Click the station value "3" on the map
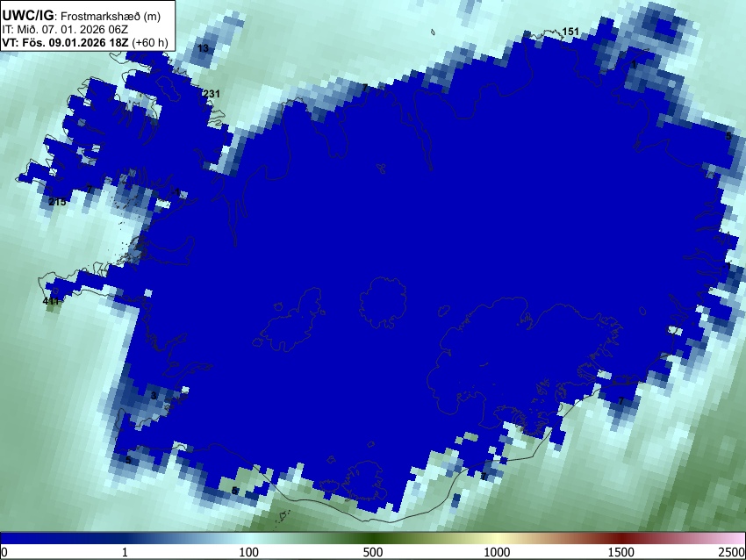 (154, 395)
